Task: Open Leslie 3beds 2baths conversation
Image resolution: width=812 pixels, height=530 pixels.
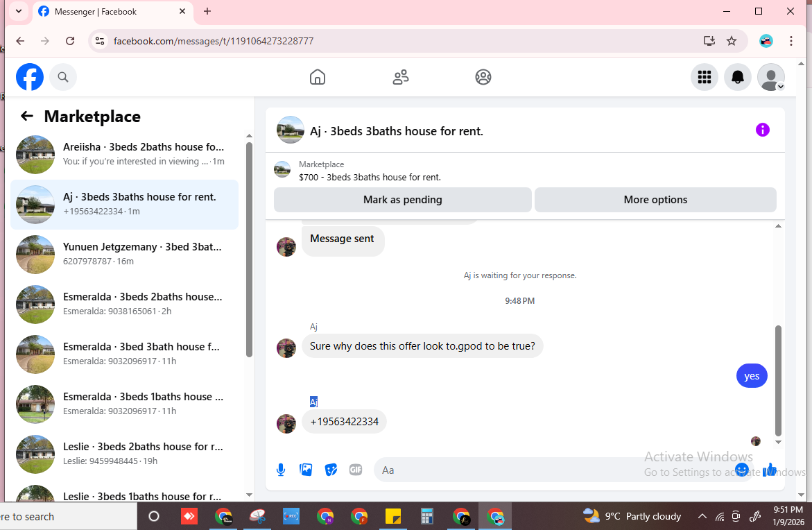Action: click(124, 454)
